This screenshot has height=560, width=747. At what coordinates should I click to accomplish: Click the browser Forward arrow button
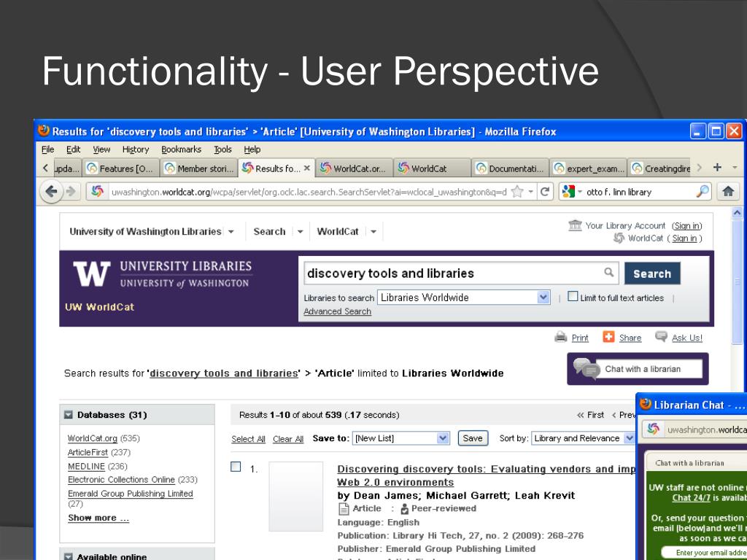click(x=71, y=192)
